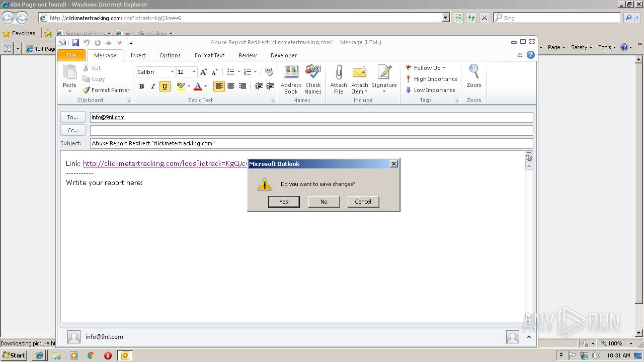The image size is (644, 362).
Task: Expand the people pane arrow
Action: pos(529,337)
